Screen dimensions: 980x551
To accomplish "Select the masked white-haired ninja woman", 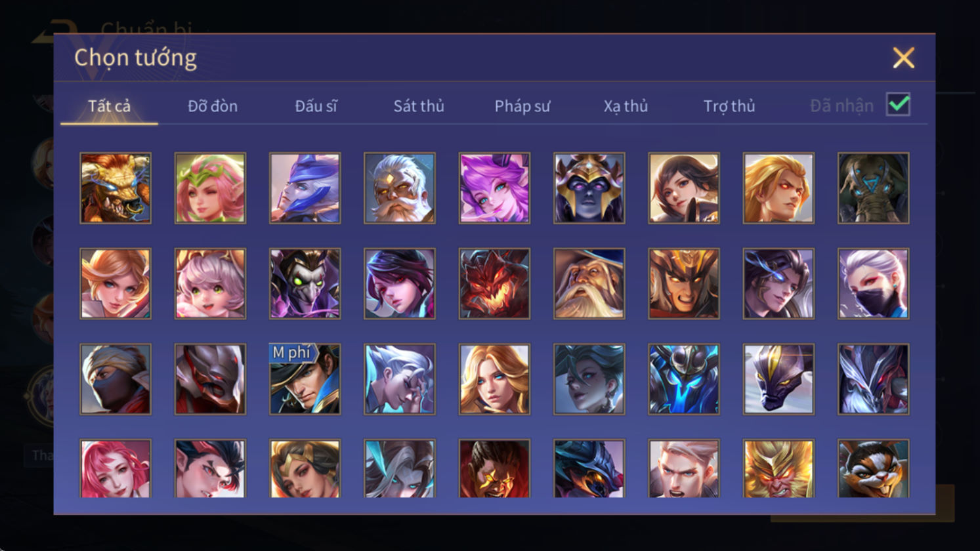I will tap(873, 283).
